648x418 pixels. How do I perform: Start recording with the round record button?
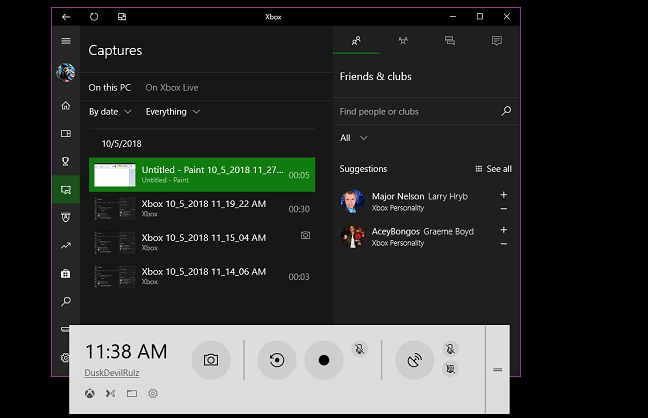pyautogui.click(x=324, y=360)
